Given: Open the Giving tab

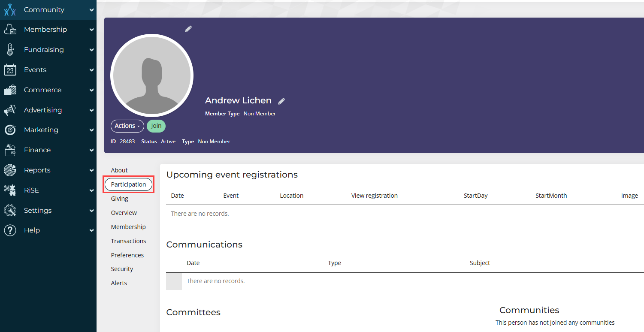Looking at the screenshot, I should coord(119,199).
